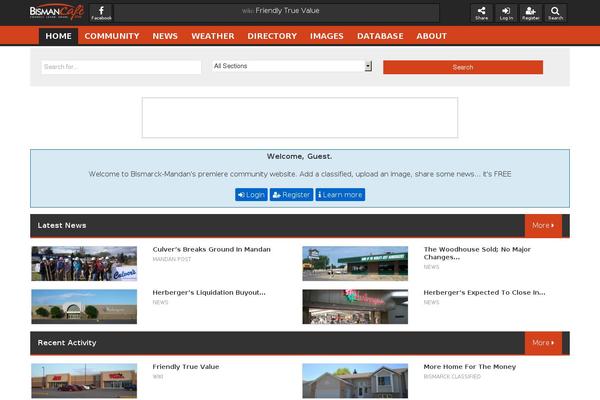This screenshot has width=600, height=400.
Task: Open Friendly True Value recent activity link
Action: tap(186, 367)
